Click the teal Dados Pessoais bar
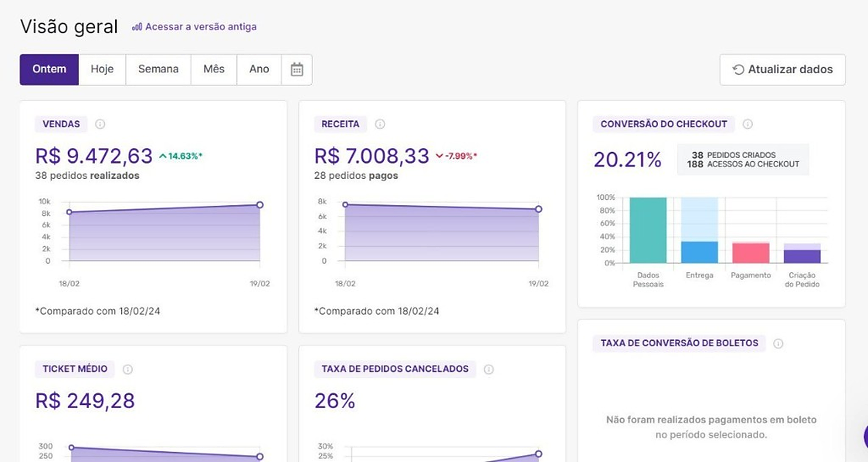 (x=648, y=230)
